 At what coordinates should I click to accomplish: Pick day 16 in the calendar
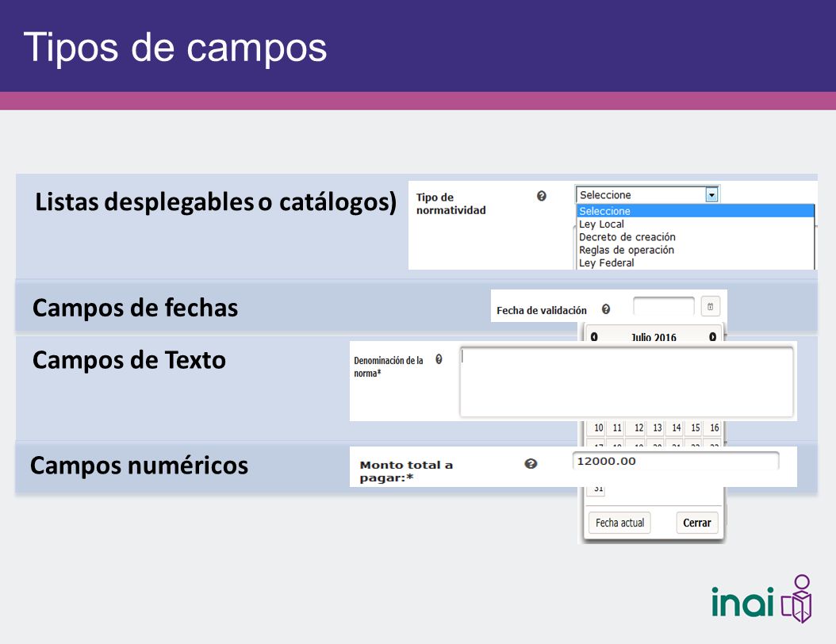point(715,427)
